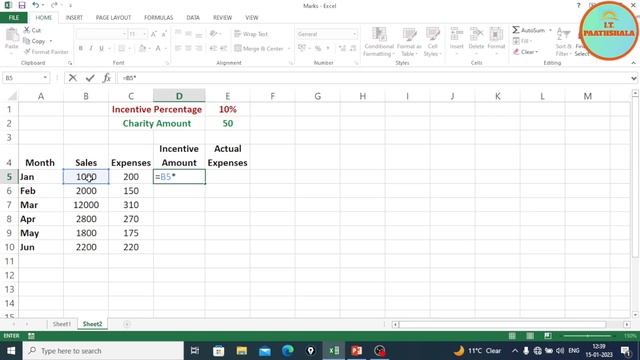Open the Merge & Center dropdown arrow
Viewport: 640px width, 360px height.
[289, 49]
